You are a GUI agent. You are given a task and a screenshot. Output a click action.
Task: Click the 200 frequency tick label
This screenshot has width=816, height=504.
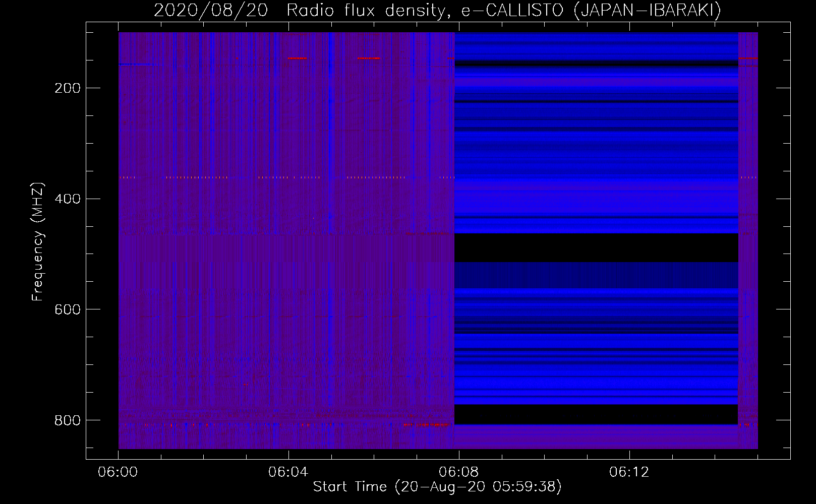point(68,88)
